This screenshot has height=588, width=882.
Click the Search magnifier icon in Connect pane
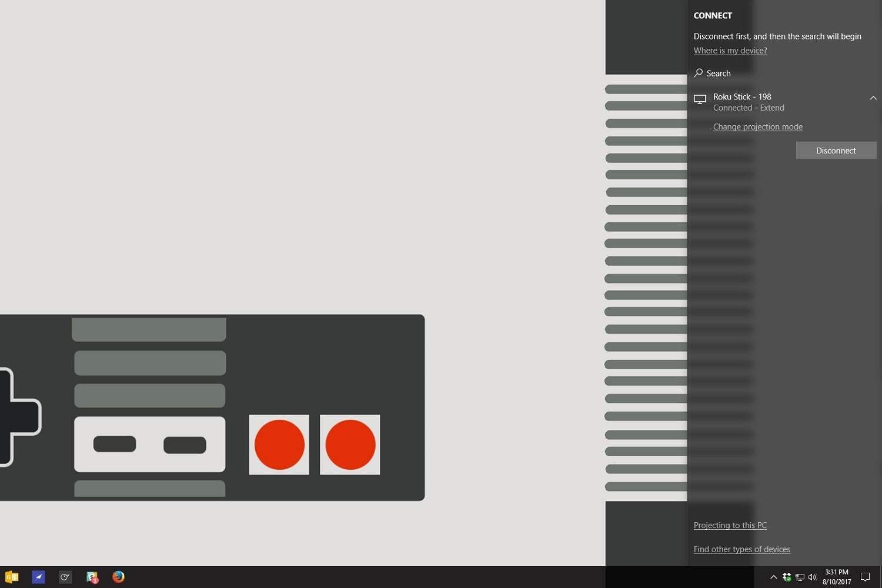(x=699, y=73)
